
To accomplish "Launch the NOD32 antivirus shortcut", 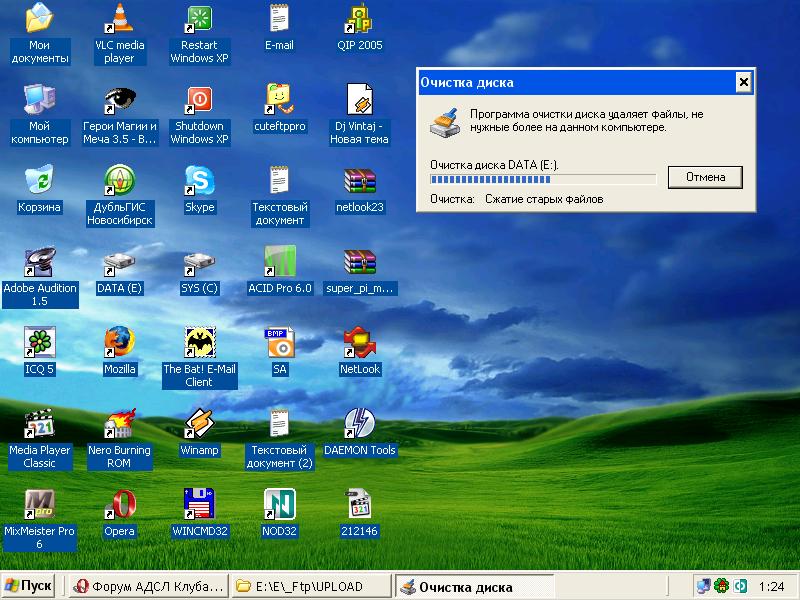I will point(280,504).
